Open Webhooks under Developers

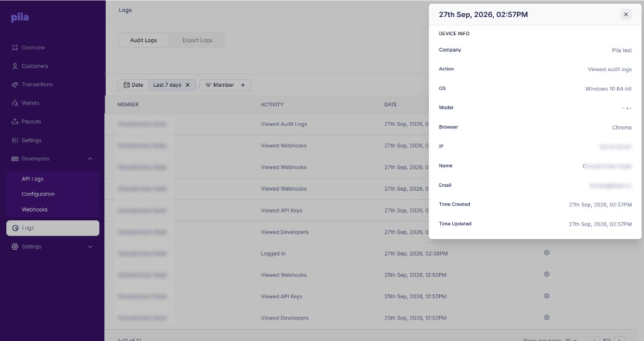[x=35, y=210]
